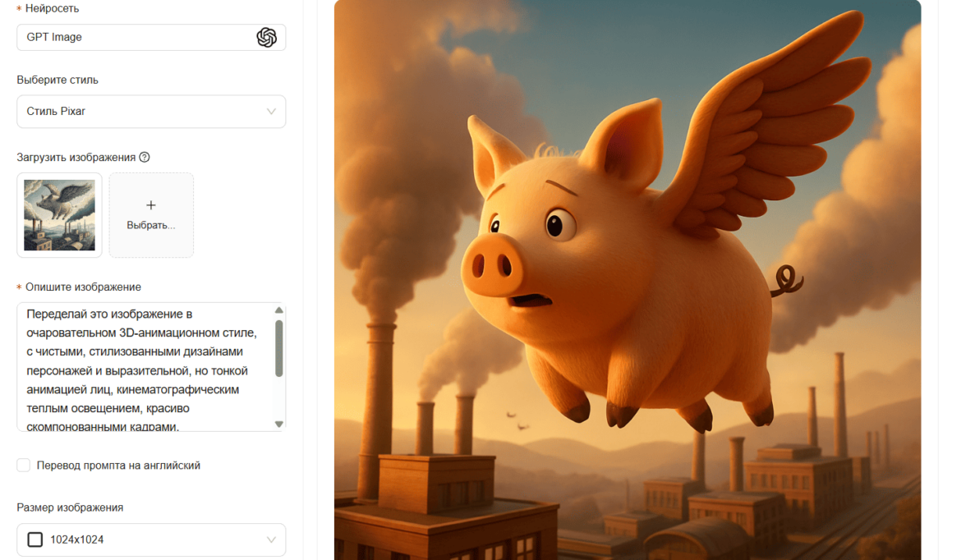Click the plus Выбрать upload tile
Viewport: 966px width, 560px height.
[x=151, y=215]
